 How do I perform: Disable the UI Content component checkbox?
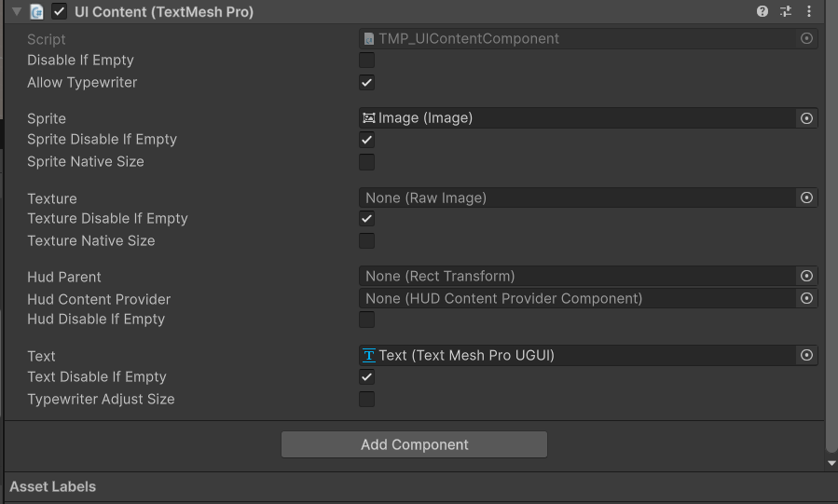coord(59,12)
